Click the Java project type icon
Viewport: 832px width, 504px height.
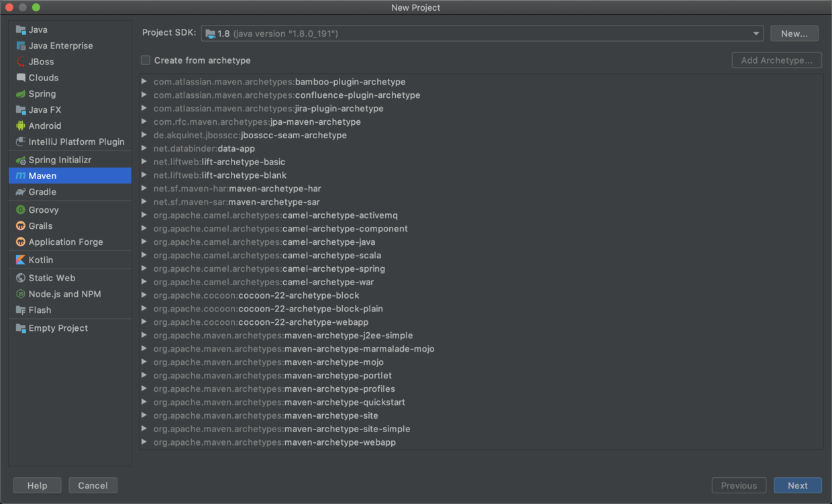tap(21, 30)
